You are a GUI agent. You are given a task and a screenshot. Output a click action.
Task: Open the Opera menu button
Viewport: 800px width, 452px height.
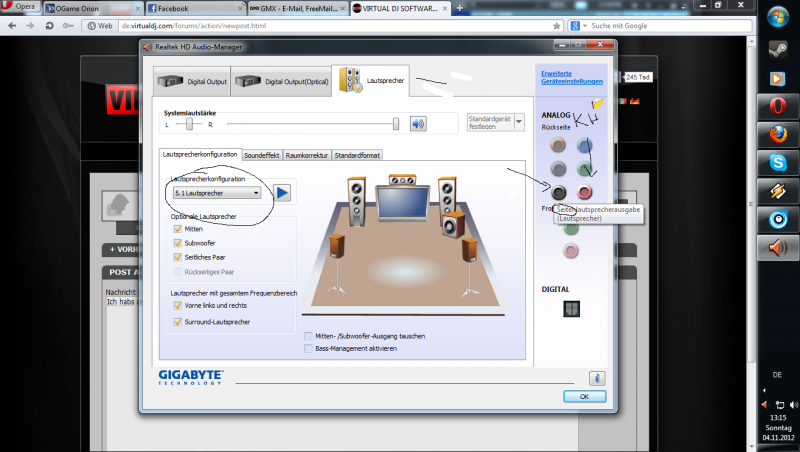(19, 6)
